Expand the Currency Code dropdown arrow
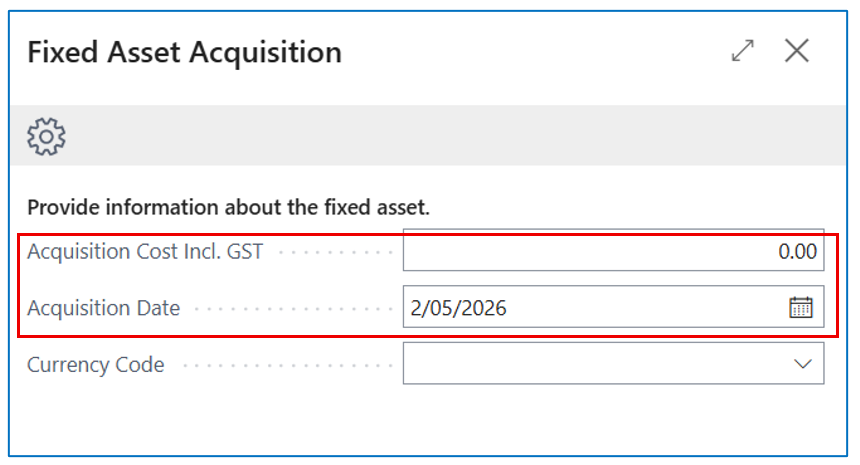The image size is (860, 465). coord(803,364)
